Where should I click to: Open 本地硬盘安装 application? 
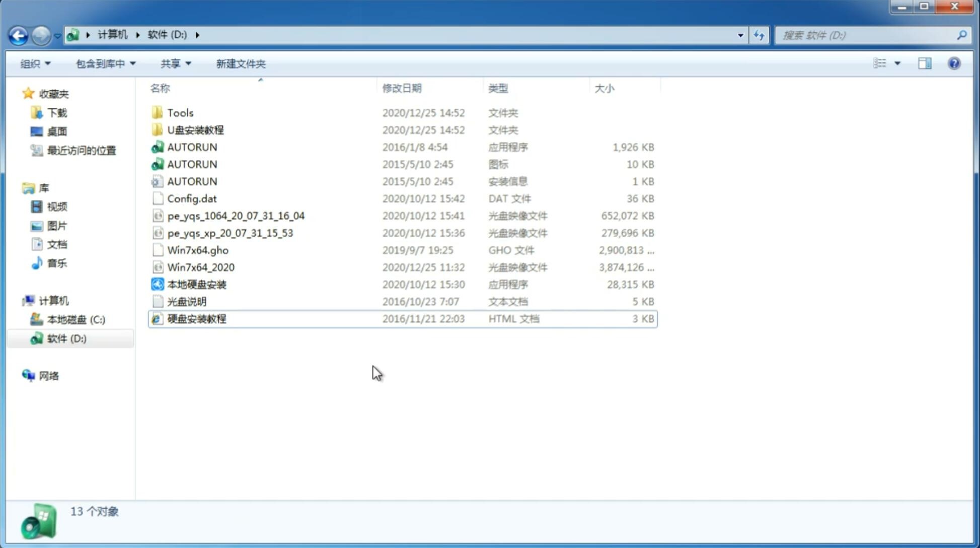[196, 284]
